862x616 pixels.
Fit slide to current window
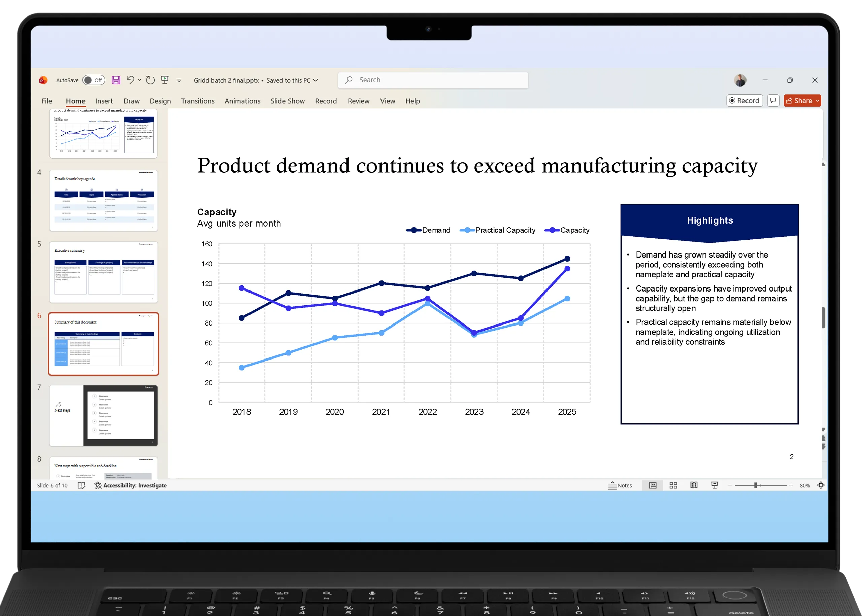pyautogui.click(x=820, y=485)
